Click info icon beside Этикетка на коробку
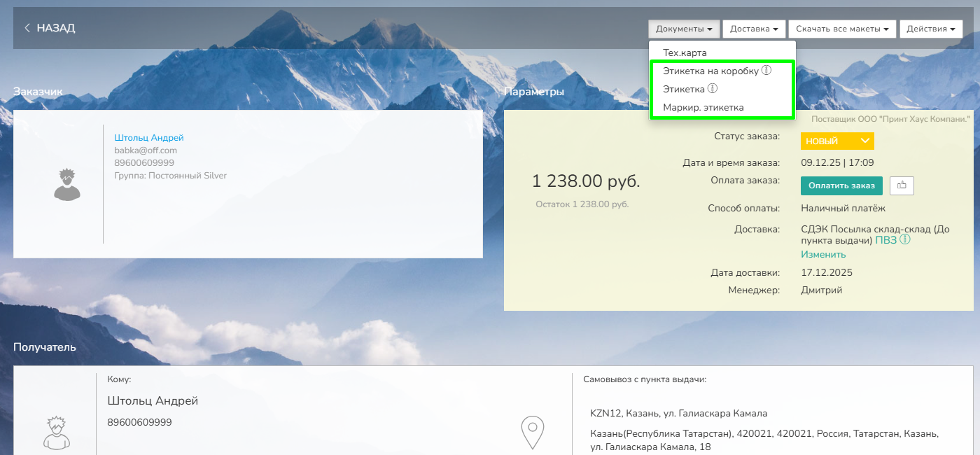Image resolution: width=980 pixels, height=455 pixels. 766,71
